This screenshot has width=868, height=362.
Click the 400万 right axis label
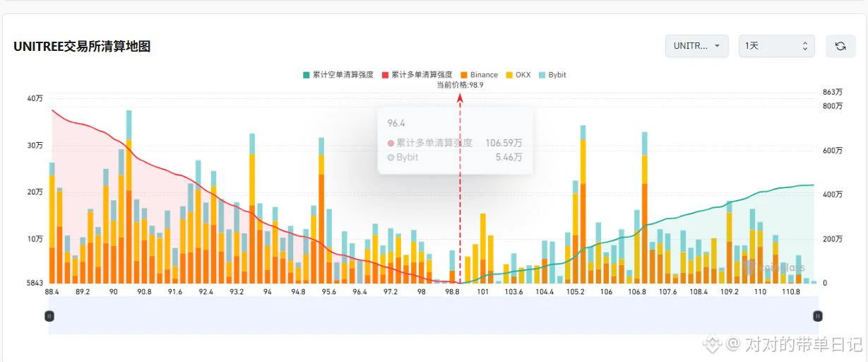click(x=833, y=194)
